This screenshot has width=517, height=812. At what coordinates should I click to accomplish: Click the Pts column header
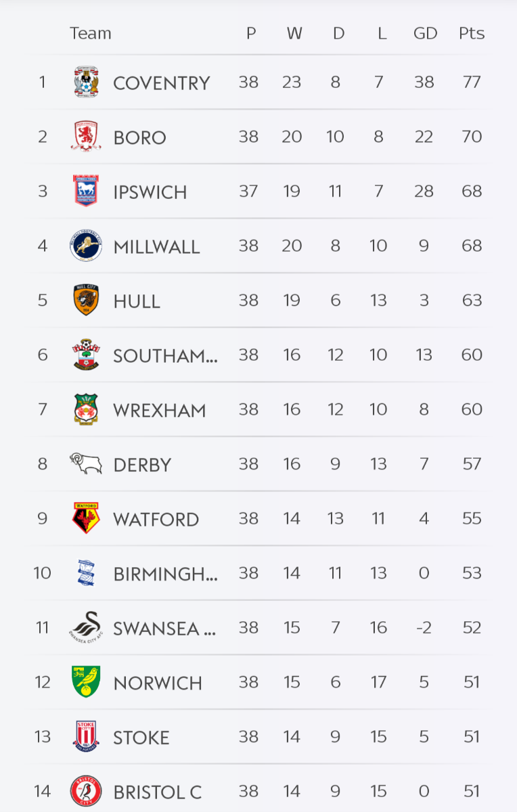pos(472,33)
